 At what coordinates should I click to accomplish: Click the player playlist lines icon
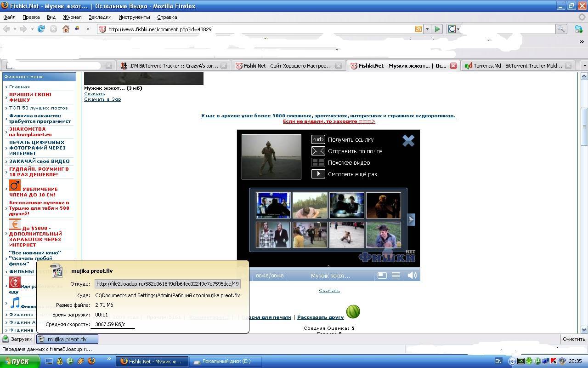coord(396,275)
